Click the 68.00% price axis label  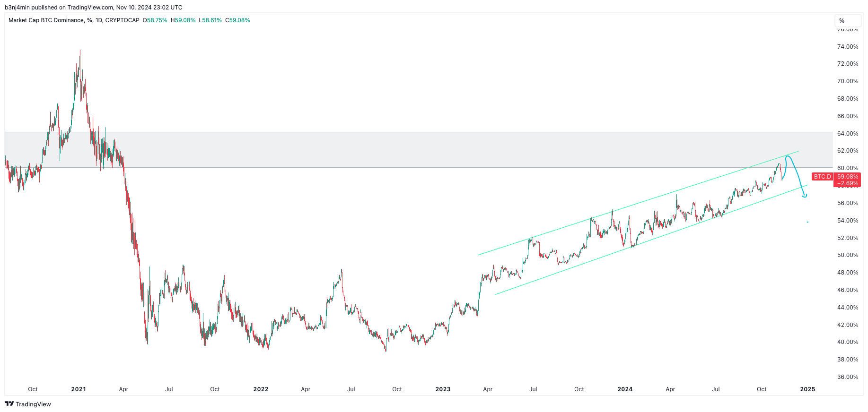click(848, 99)
